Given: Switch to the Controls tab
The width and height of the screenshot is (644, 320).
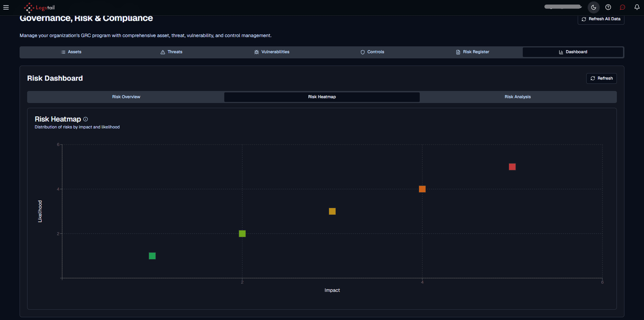Looking at the screenshot, I should pyautogui.click(x=372, y=52).
